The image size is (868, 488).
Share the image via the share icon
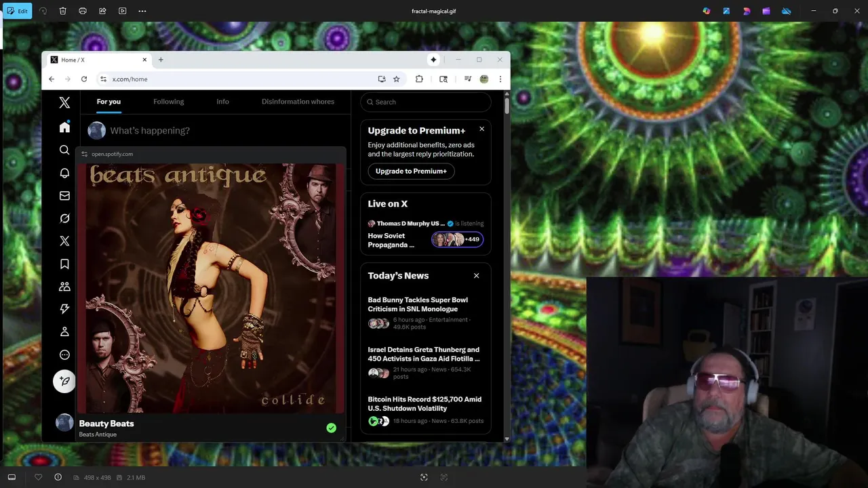[102, 11]
